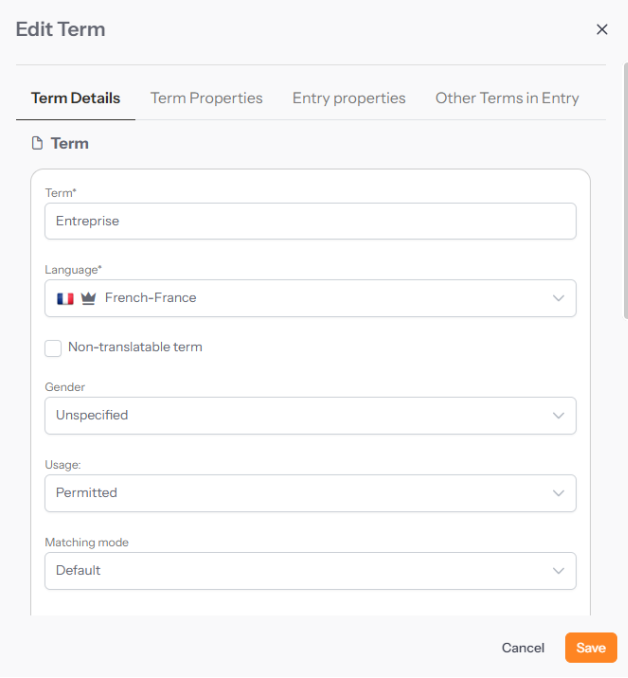Expand the Language dropdown chevron
This screenshot has height=678, width=628.
click(558, 298)
